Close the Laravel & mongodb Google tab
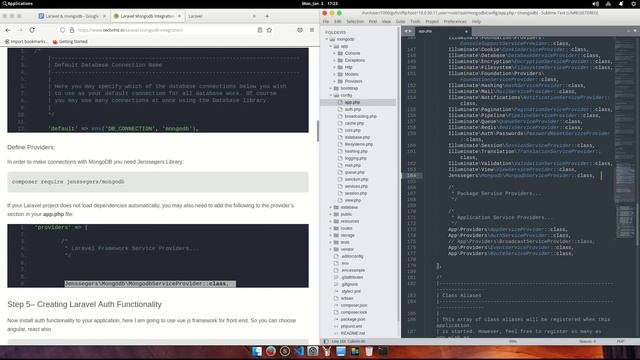The image size is (640, 360). pyautogui.click(x=104, y=16)
